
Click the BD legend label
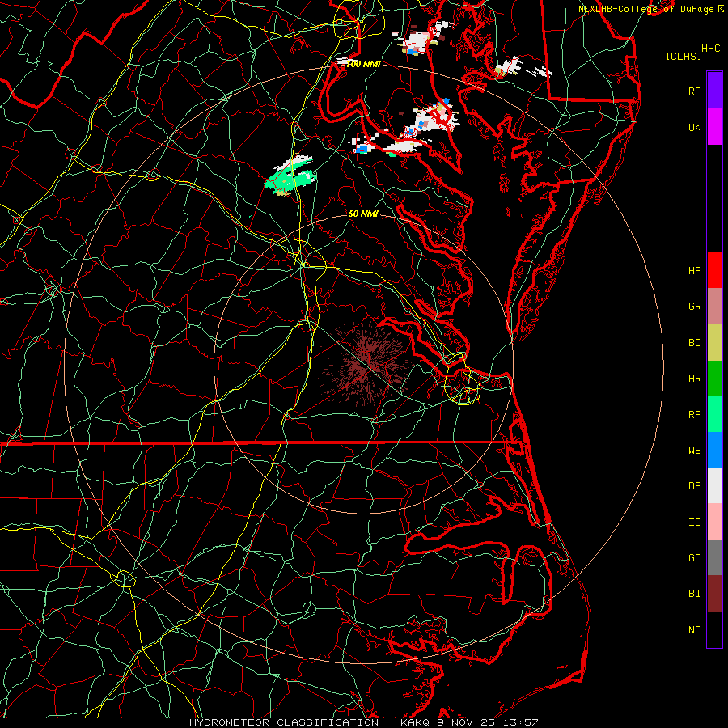694,343
